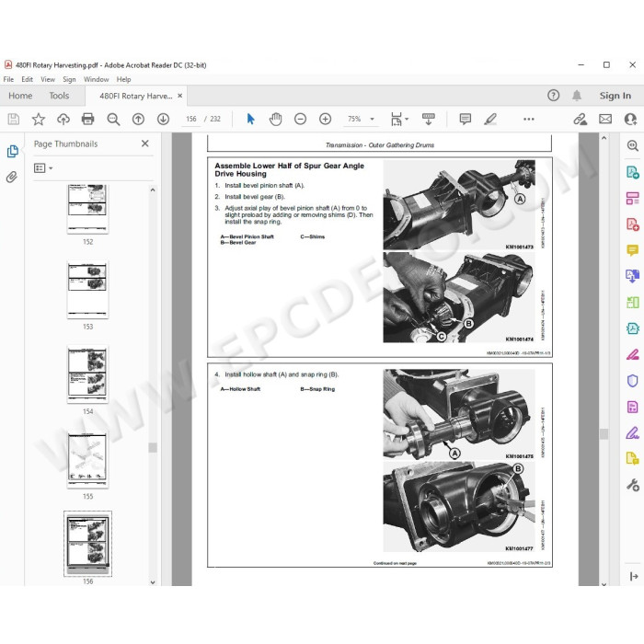Click the share with others person icon

(630, 119)
